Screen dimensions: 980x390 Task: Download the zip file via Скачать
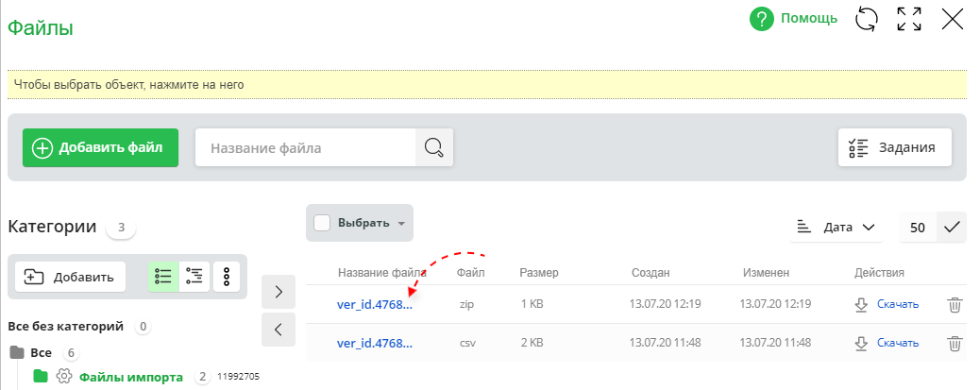click(x=896, y=304)
